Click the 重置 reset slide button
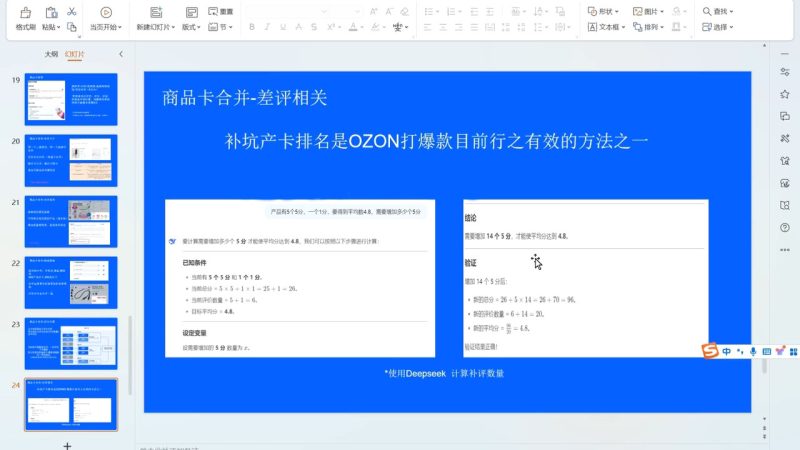Viewport: 800px width, 450px height. pyautogui.click(x=220, y=11)
